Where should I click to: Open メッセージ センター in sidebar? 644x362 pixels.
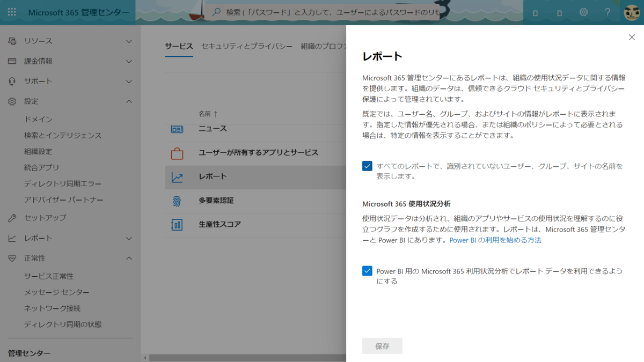tap(57, 292)
